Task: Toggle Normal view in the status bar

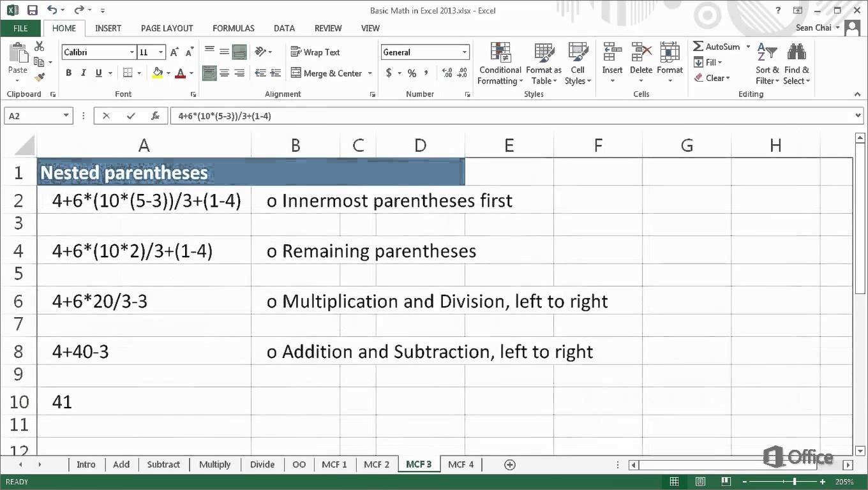Action: 675,482
